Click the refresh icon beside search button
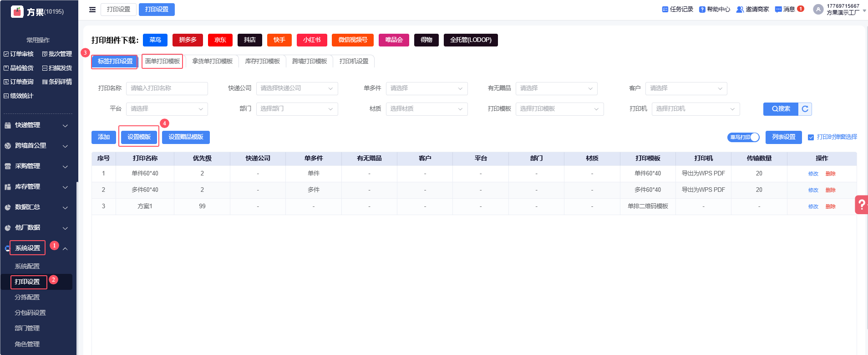 click(805, 109)
